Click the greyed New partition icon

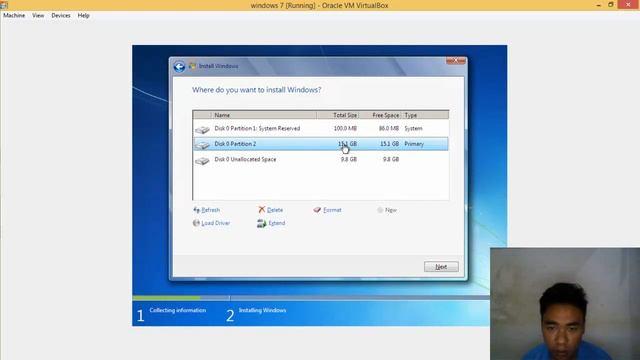click(380, 210)
